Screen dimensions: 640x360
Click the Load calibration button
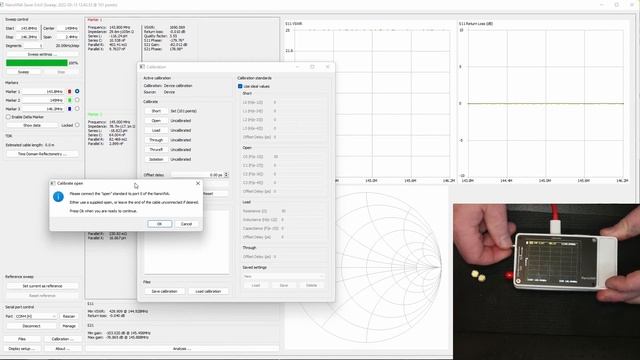(x=208, y=291)
